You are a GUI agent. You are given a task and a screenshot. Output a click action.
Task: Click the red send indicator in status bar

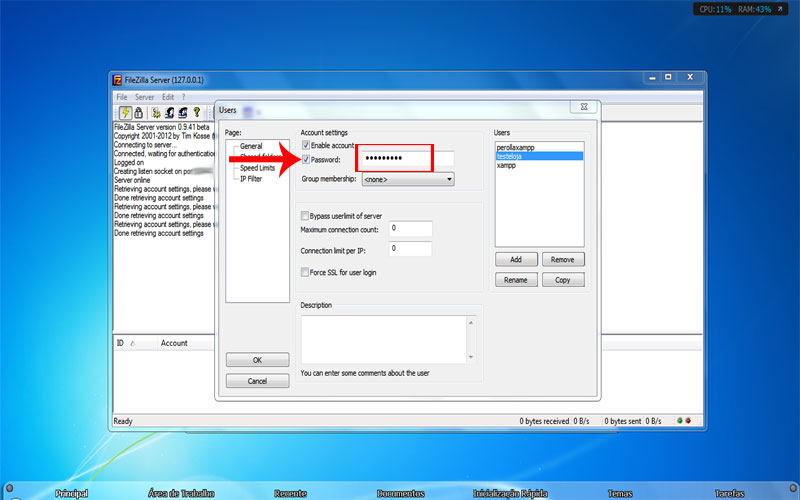[x=688, y=421]
